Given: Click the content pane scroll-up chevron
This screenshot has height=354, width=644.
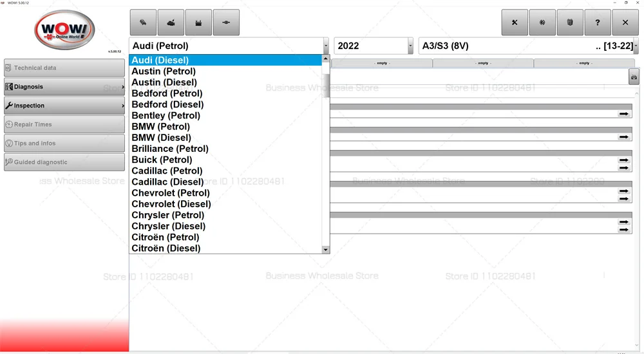Looking at the screenshot, I should pos(637,94).
